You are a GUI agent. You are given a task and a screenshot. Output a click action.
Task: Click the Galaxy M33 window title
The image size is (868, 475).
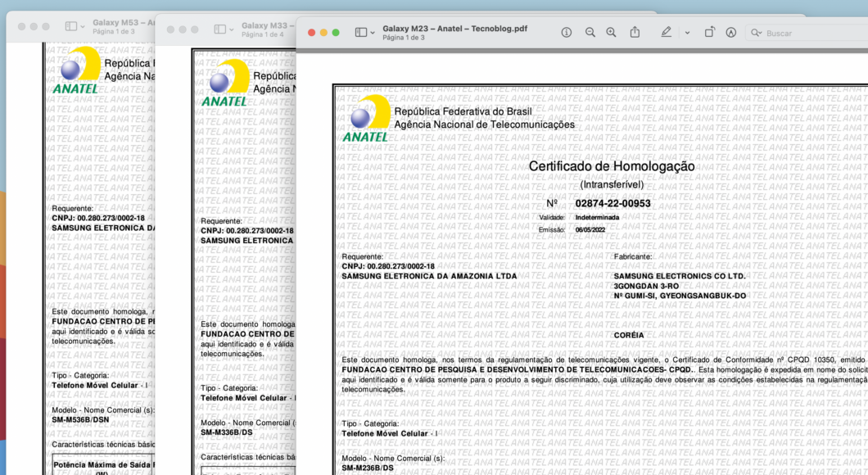268,25
